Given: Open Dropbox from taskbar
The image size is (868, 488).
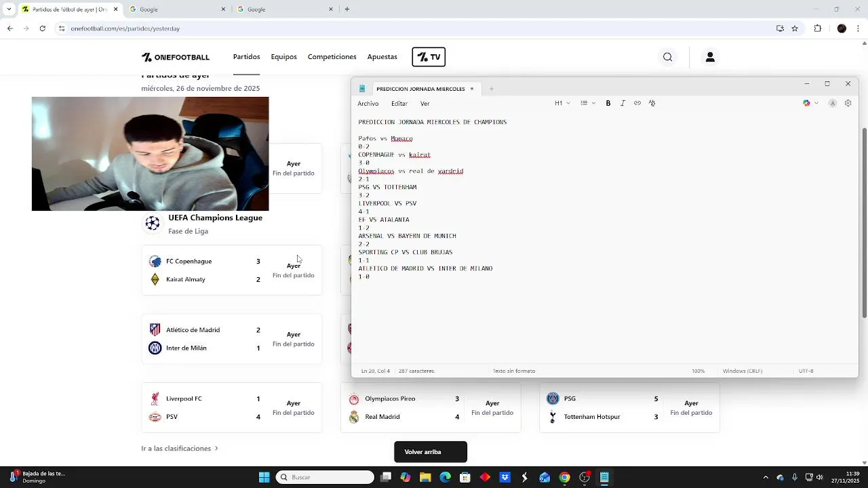Looking at the screenshot, I should (x=505, y=477).
